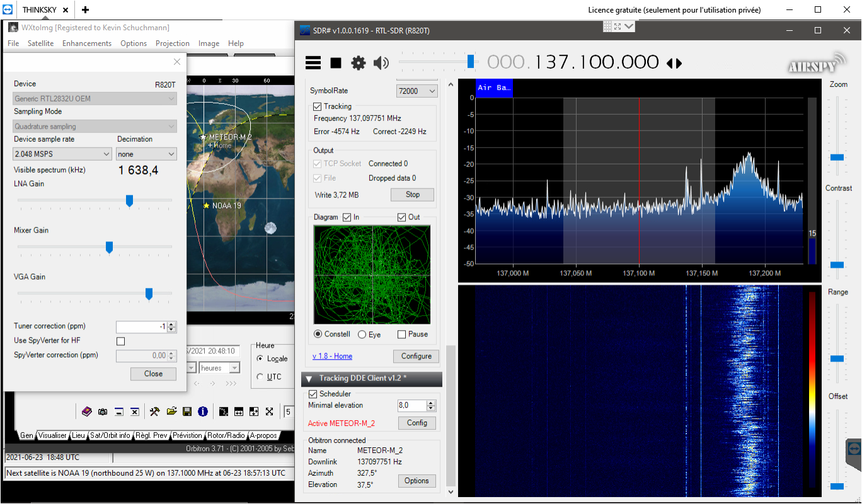The width and height of the screenshot is (862, 504).
Task: Mute audio with the speaker icon
Action: point(381,62)
